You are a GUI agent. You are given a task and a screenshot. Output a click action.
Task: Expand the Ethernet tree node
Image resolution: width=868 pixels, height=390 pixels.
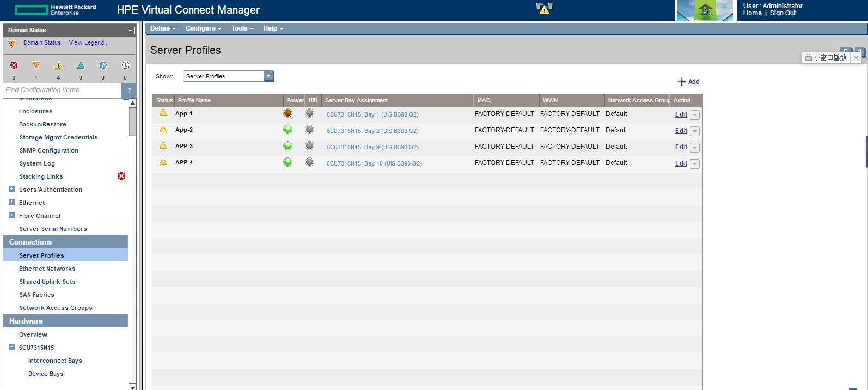pyautogui.click(x=12, y=202)
